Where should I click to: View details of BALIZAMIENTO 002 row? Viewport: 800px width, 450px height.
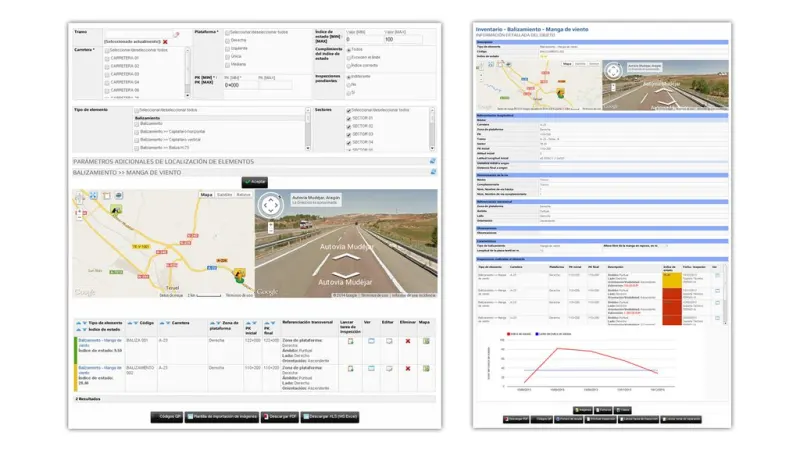tap(371, 368)
